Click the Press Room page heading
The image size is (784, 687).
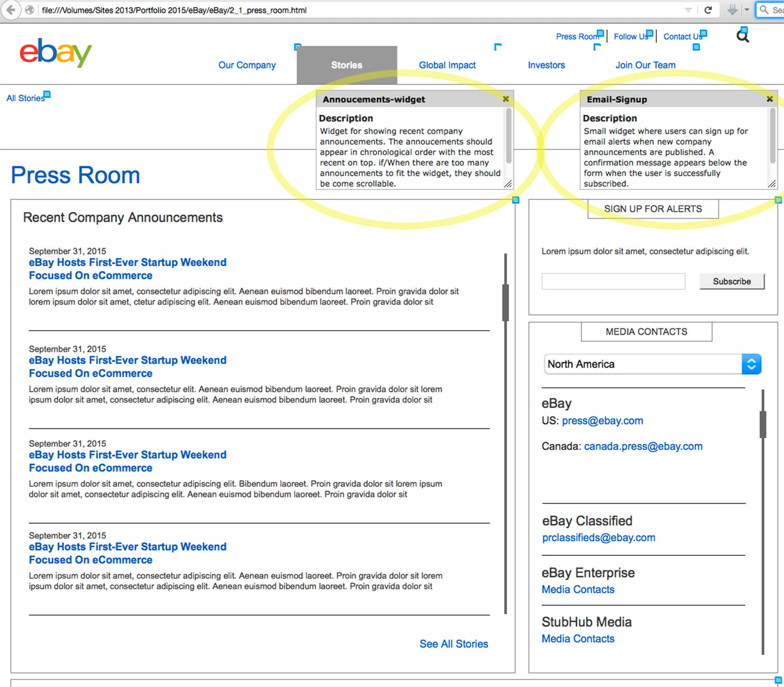pyautogui.click(x=76, y=175)
